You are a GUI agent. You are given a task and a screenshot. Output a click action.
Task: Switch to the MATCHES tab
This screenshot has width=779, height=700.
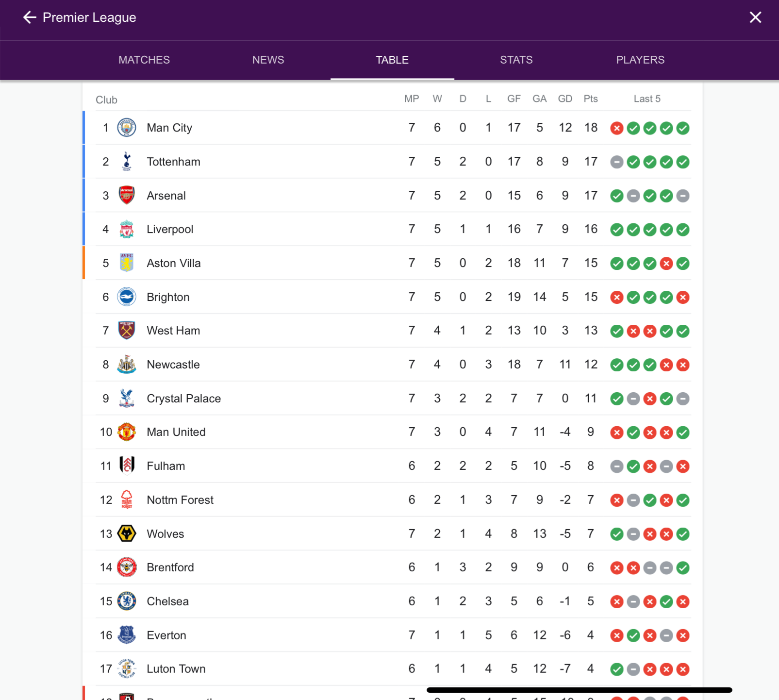(x=144, y=60)
